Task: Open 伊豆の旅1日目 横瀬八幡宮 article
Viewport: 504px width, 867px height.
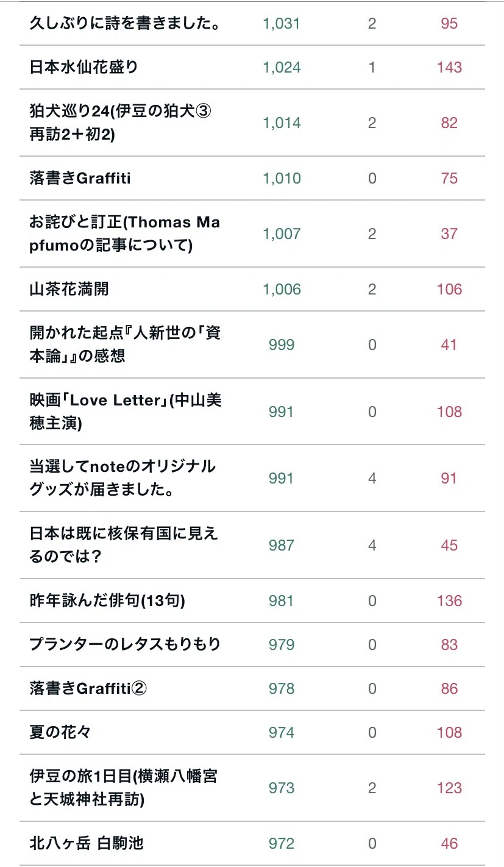Action: tap(124, 788)
